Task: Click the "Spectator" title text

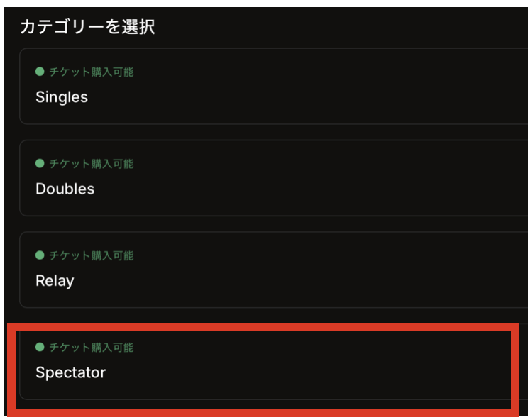Action: pos(70,372)
